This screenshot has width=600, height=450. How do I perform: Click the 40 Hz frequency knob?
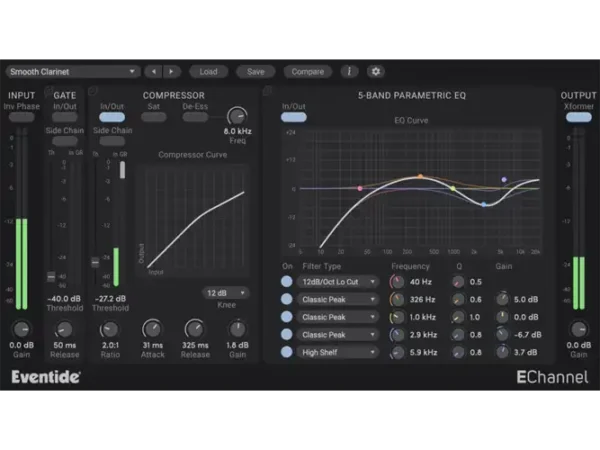tap(398, 282)
